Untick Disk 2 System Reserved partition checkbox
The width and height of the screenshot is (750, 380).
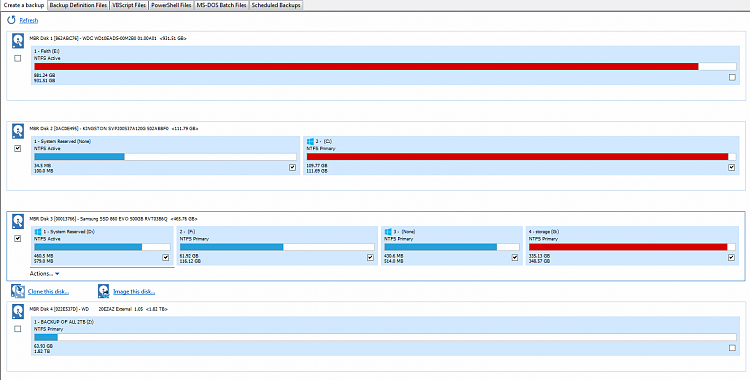point(293,168)
